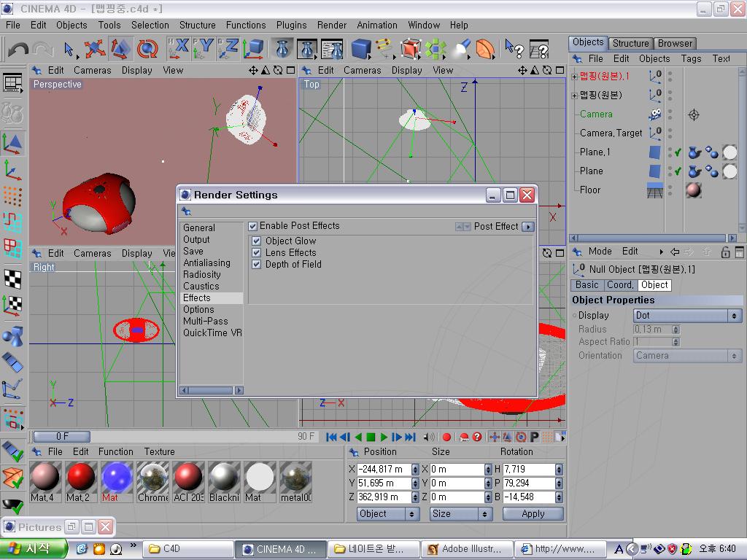The image size is (747, 560).
Task: Click the zoom icon in the Perspective viewport
Action: pos(266,71)
